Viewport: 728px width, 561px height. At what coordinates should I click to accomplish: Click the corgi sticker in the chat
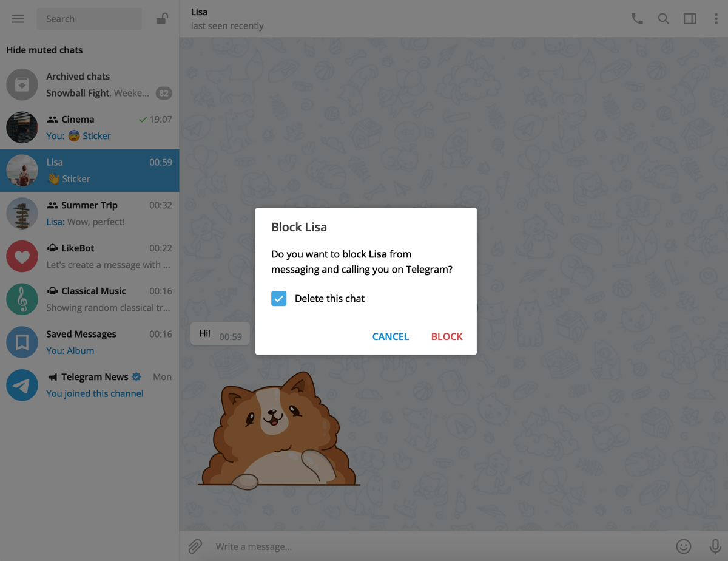[x=279, y=429]
